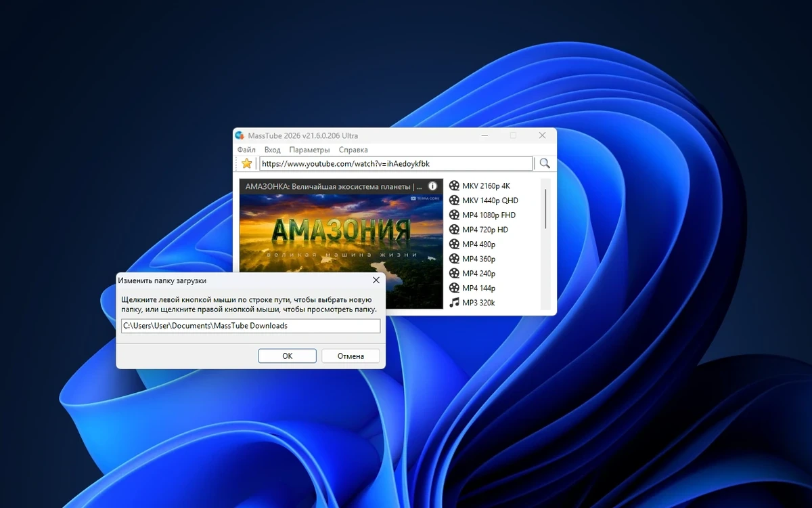Click the magnifier search icon next to URL
Screen dimensions: 812x508
point(545,163)
